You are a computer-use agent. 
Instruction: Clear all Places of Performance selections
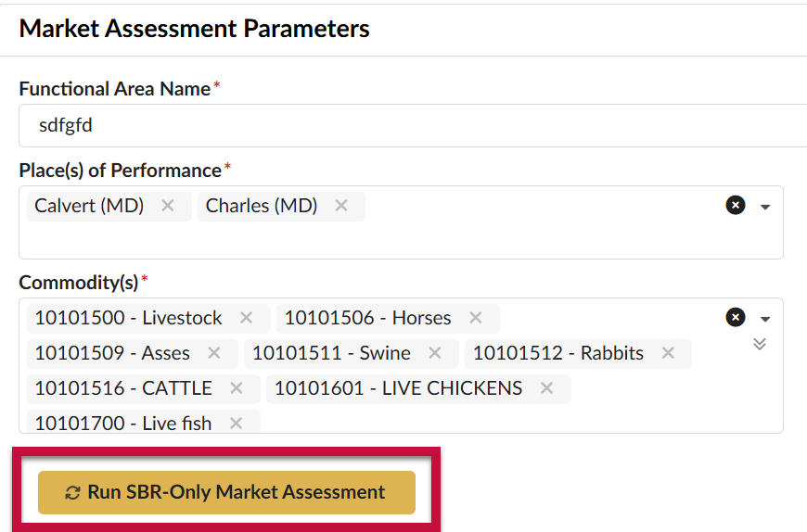pos(736,205)
